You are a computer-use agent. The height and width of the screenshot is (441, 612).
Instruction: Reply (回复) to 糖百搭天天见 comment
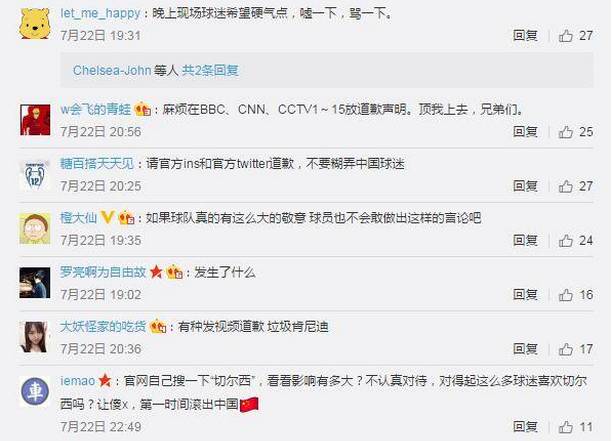[525, 186]
